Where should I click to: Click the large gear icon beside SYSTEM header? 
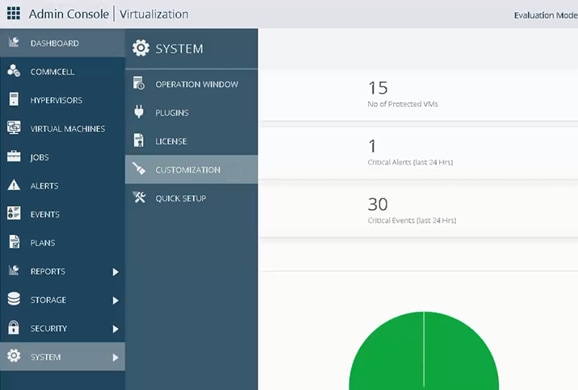140,48
